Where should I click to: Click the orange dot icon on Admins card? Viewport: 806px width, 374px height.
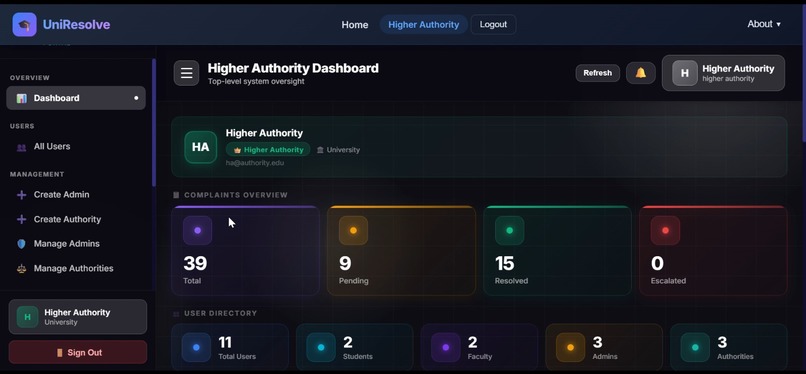pyautogui.click(x=570, y=347)
